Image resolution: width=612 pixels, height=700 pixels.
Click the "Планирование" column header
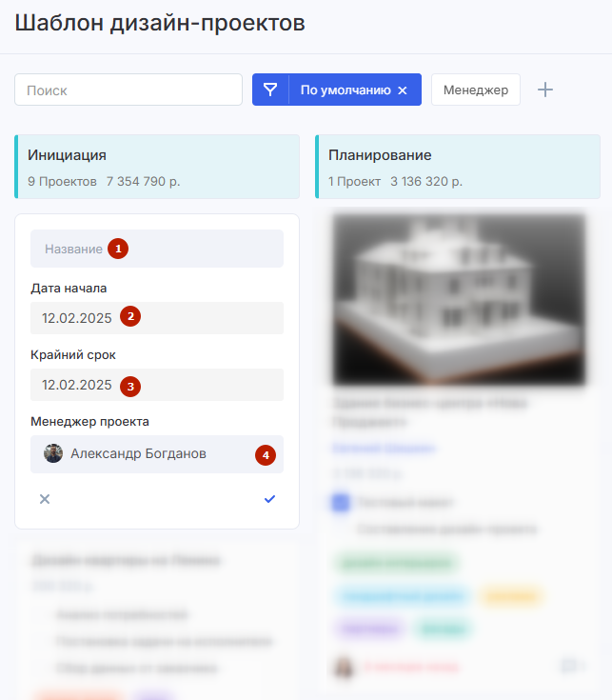tap(458, 167)
